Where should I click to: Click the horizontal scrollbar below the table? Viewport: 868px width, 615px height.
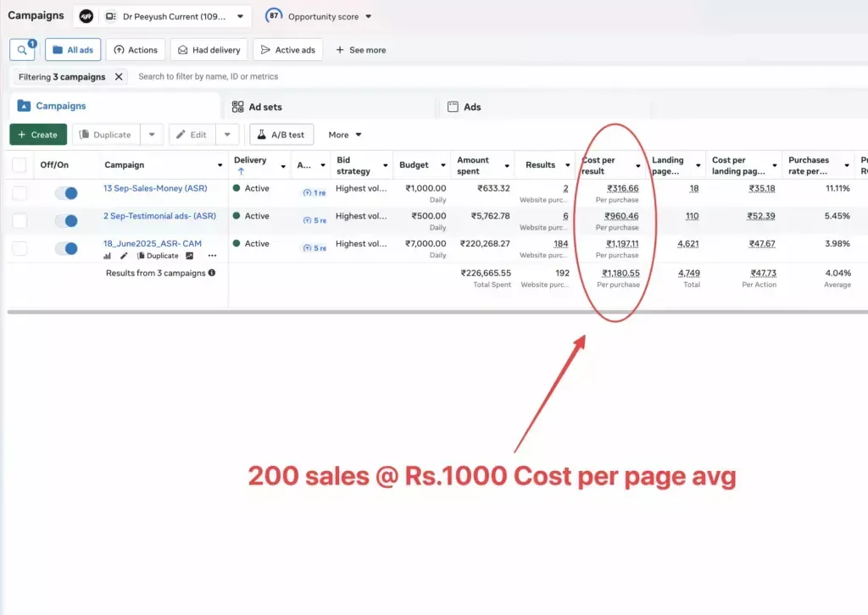click(424, 312)
